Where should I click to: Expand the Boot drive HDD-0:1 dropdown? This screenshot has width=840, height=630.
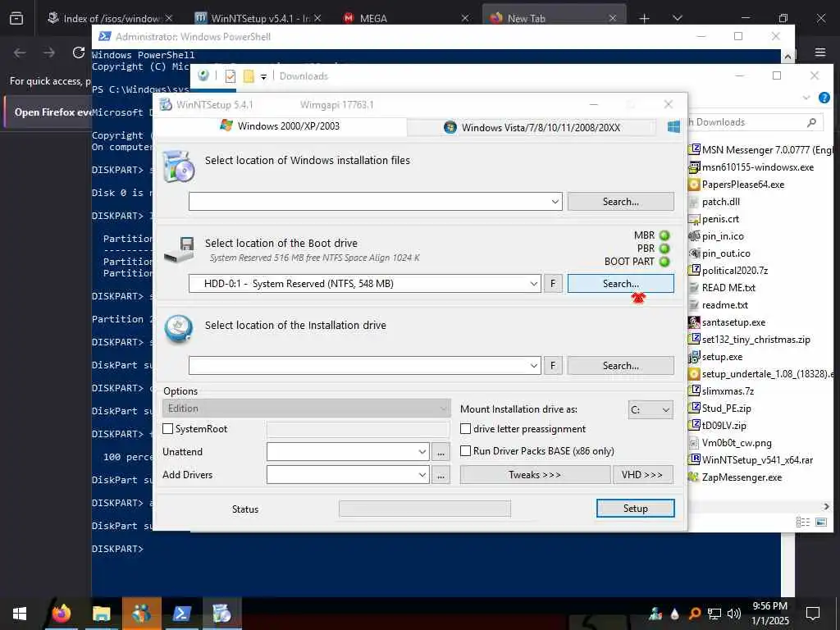tap(533, 284)
